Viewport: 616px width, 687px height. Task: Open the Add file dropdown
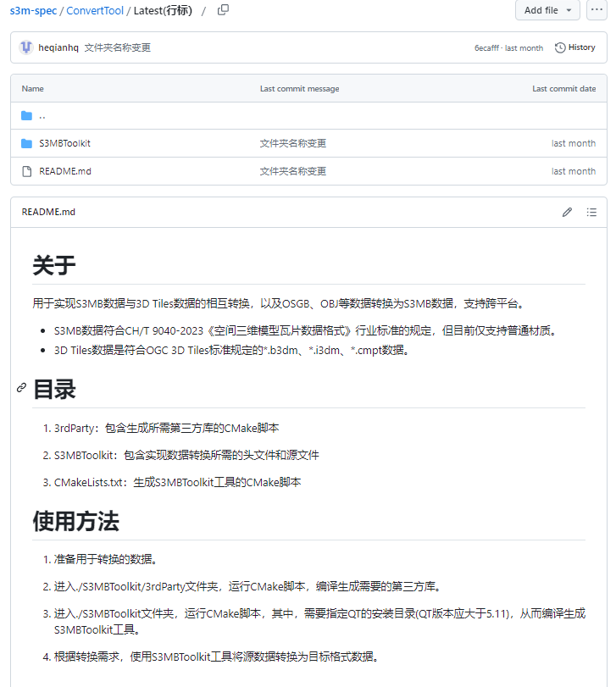click(x=547, y=9)
